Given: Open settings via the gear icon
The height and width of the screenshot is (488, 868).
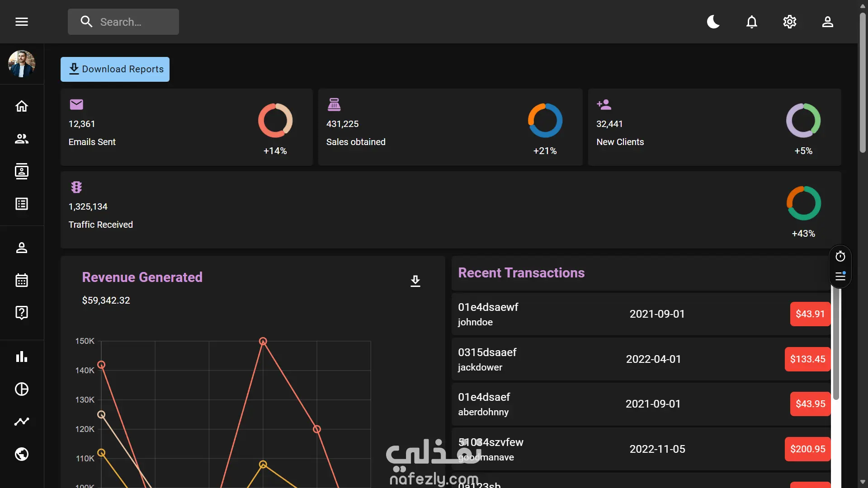Looking at the screenshot, I should pyautogui.click(x=789, y=22).
